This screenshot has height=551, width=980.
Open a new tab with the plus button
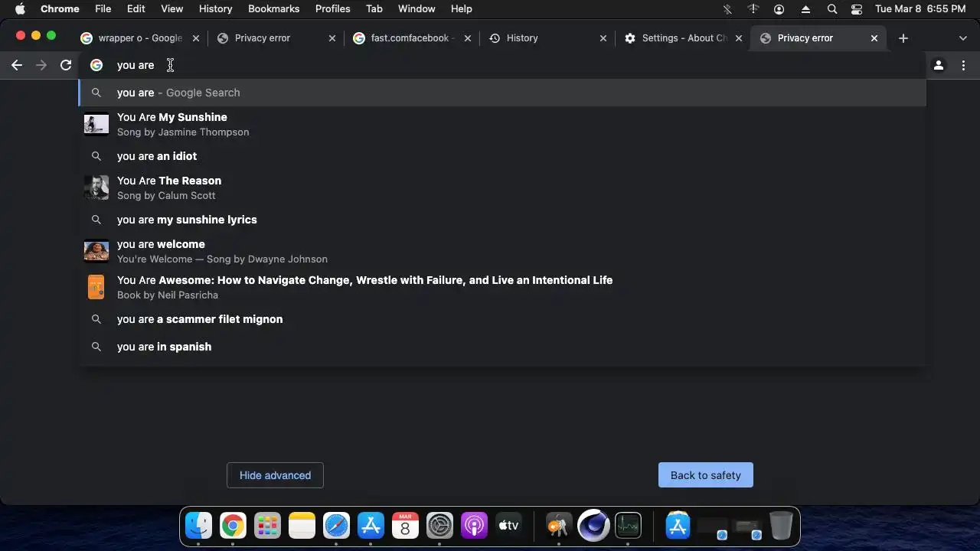coord(903,38)
